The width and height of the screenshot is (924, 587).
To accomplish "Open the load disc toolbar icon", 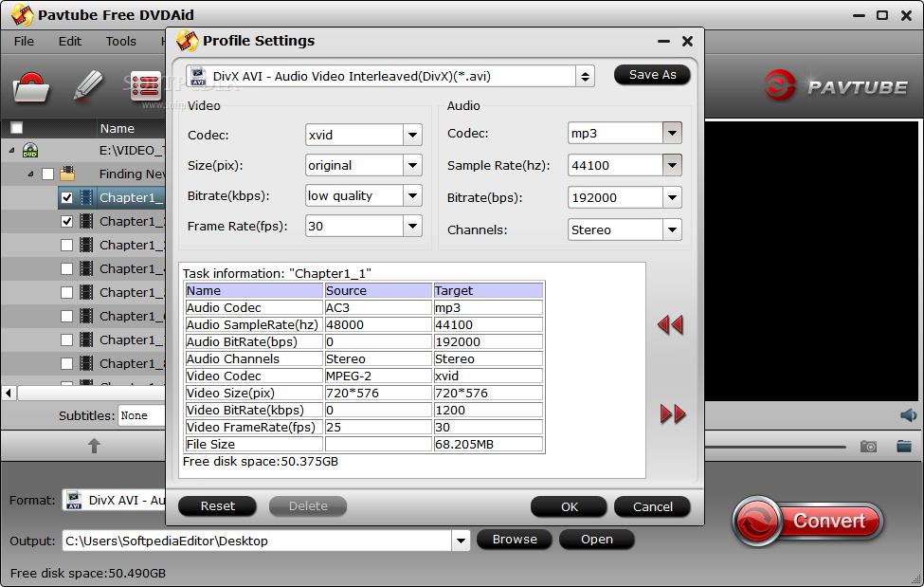I will pyautogui.click(x=31, y=87).
